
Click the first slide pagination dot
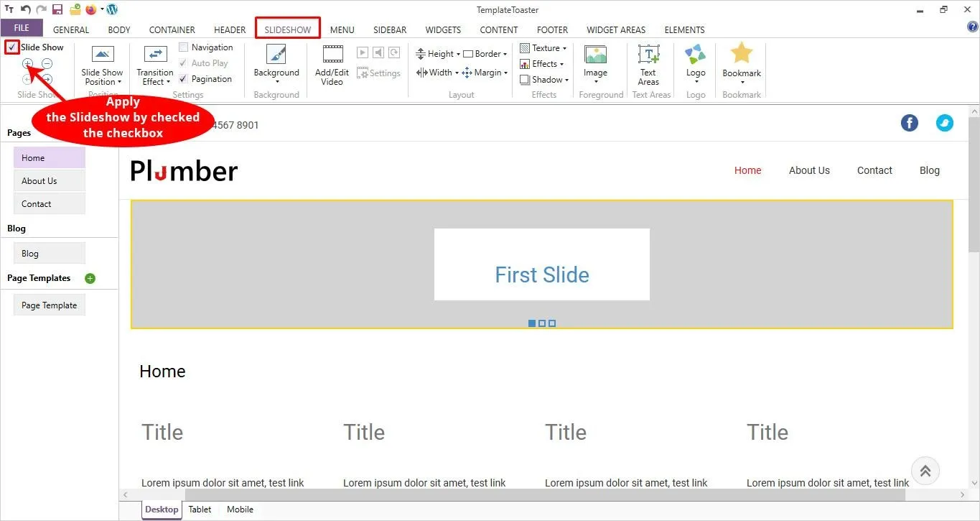click(x=532, y=323)
